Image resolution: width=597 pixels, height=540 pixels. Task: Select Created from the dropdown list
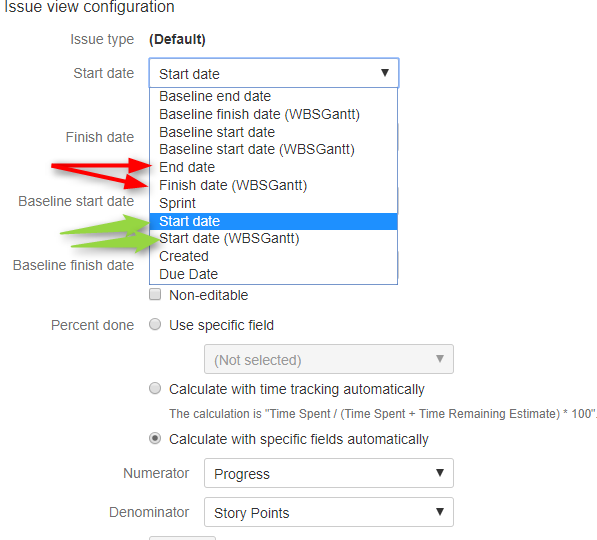(x=273, y=256)
